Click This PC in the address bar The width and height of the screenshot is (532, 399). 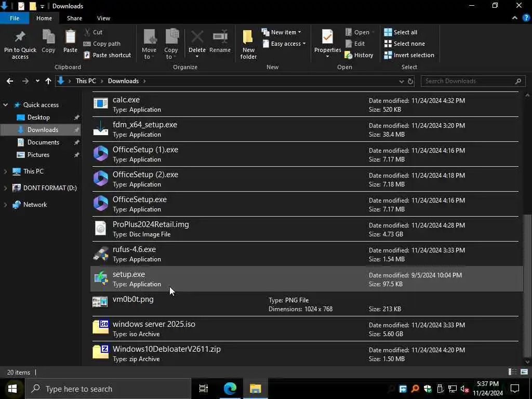coord(86,81)
